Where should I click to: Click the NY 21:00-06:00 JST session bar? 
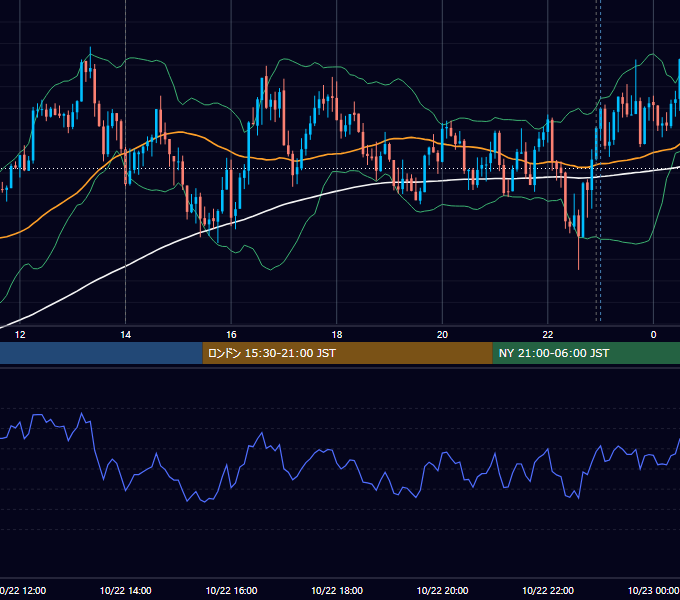pyautogui.click(x=586, y=353)
